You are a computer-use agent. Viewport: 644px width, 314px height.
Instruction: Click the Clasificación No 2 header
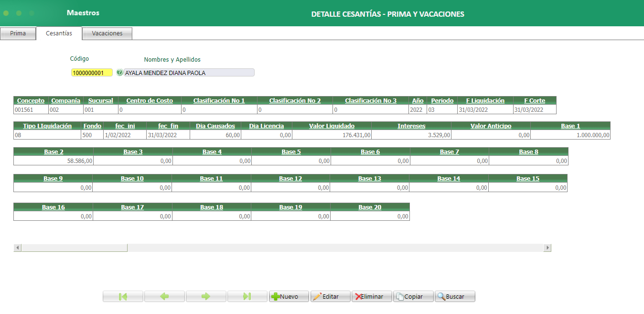click(x=295, y=100)
